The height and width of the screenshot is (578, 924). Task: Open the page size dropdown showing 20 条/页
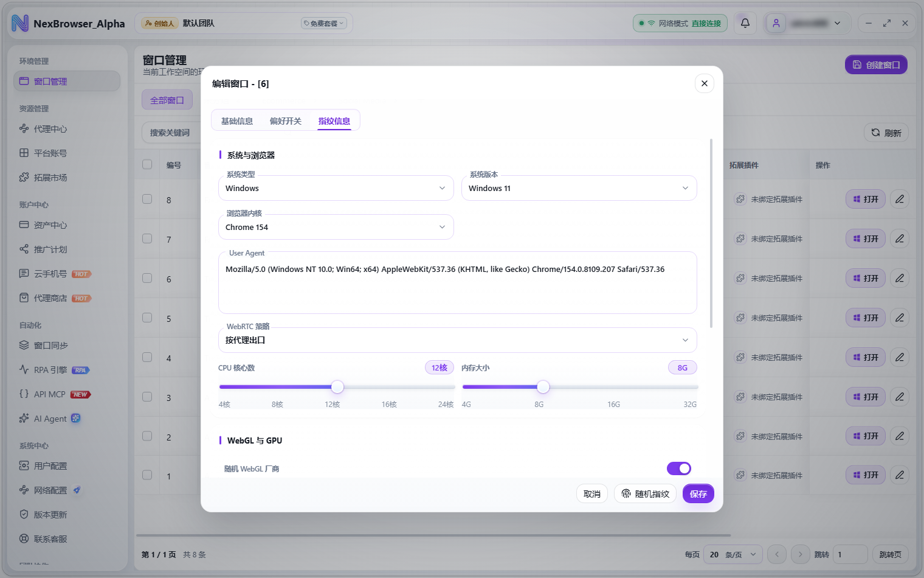733,554
